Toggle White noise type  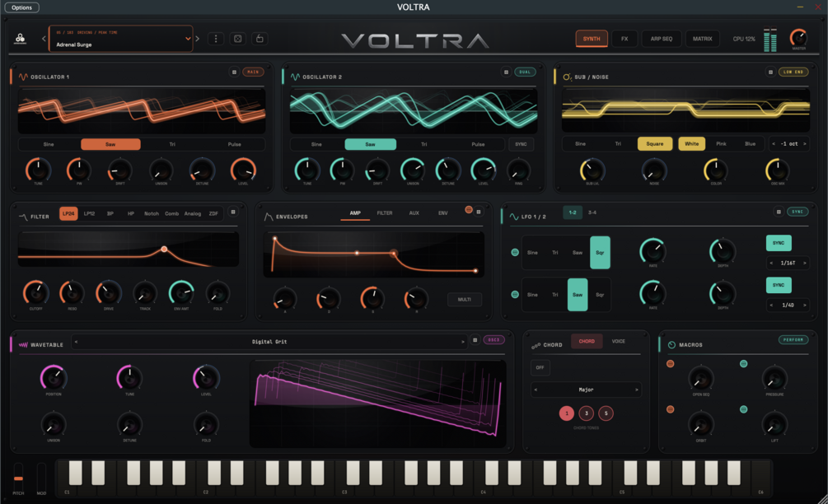691,143
